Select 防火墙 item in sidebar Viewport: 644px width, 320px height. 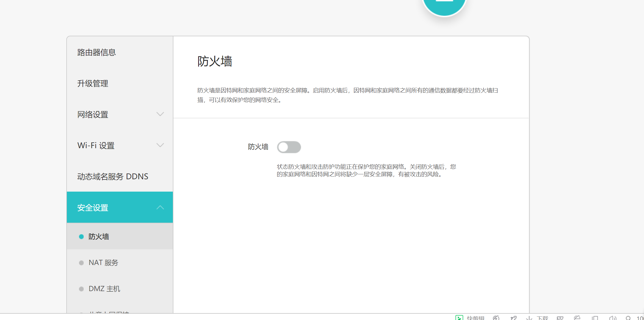99,236
